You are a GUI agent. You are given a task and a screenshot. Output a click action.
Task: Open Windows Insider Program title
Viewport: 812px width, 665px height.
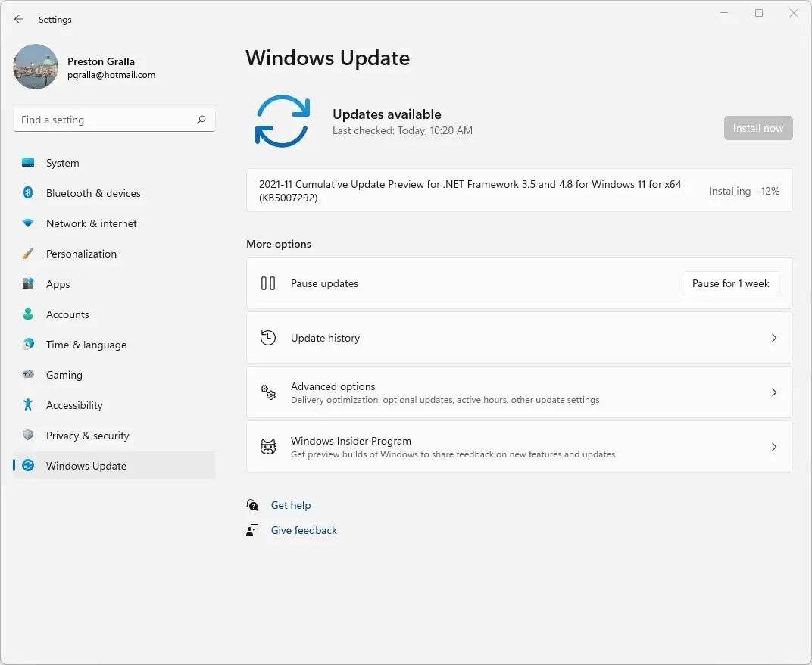[x=351, y=441]
